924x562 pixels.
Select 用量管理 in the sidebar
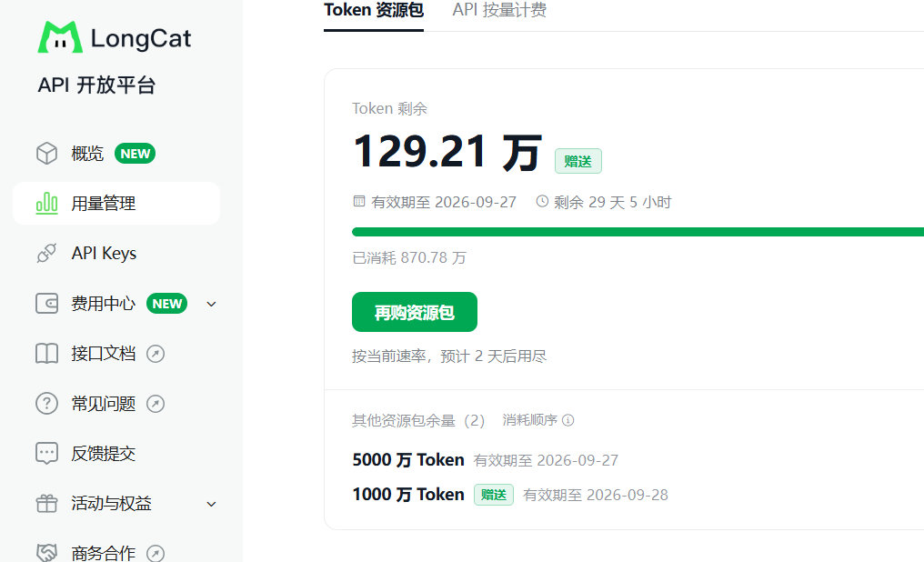[x=116, y=203]
